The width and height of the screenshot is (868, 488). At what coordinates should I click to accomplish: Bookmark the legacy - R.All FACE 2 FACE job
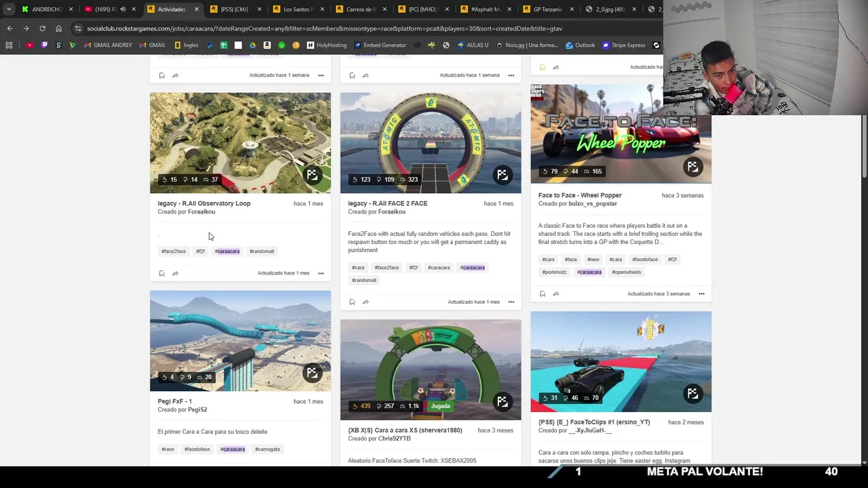tap(352, 302)
